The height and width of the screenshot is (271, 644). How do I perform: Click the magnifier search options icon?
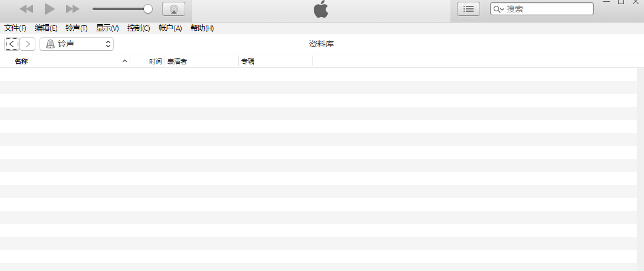498,9
